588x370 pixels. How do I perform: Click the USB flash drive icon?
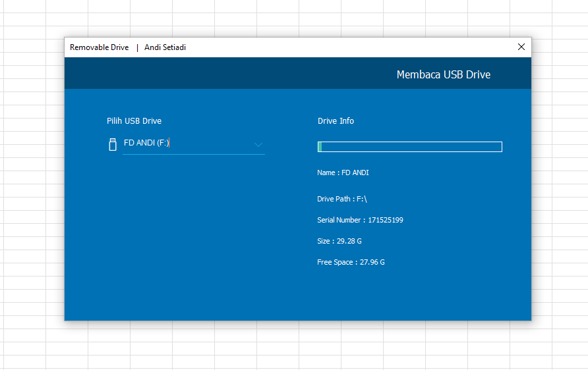pyautogui.click(x=113, y=144)
